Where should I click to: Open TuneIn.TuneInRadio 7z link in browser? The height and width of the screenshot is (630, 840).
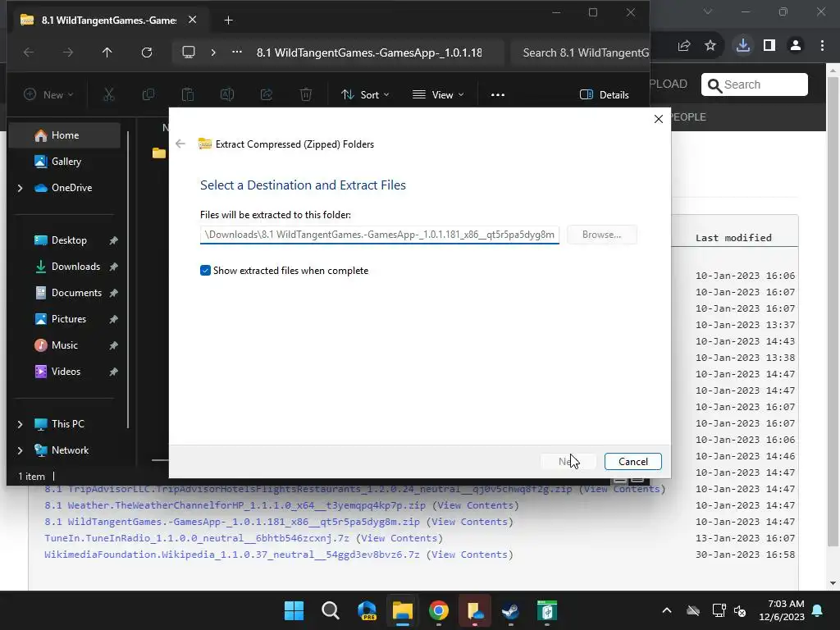pyautogui.click(x=197, y=538)
